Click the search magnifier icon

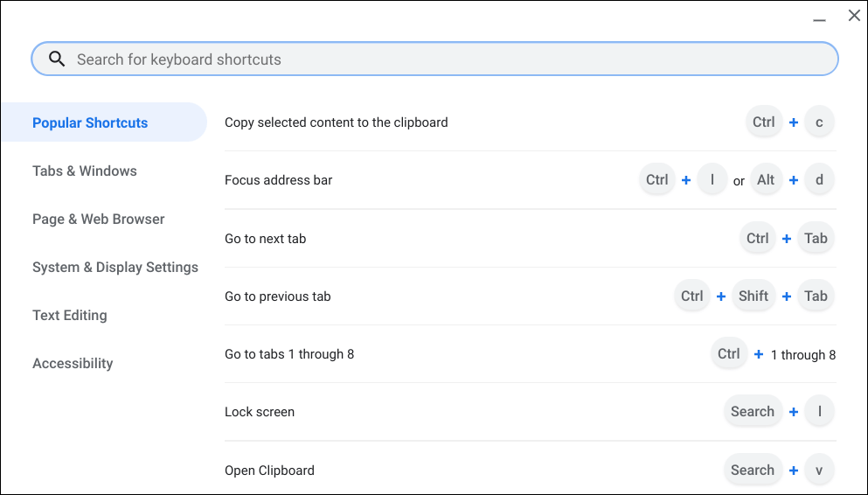(x=57, y=59)
